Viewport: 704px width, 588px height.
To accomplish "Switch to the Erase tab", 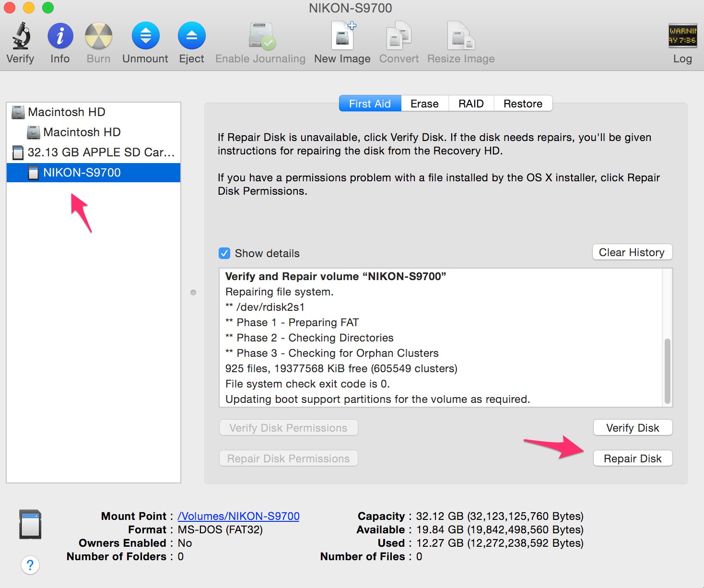I will pyautogui.click(x=424, y=104).
